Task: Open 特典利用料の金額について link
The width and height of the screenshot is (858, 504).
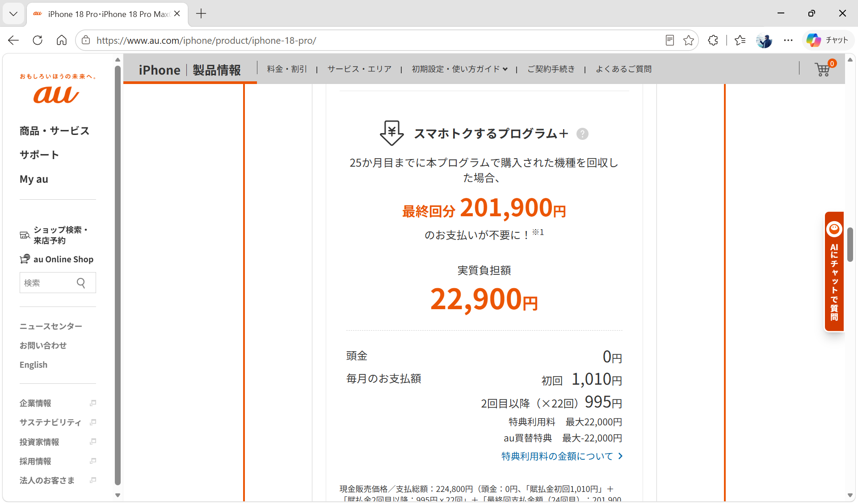Action: tap(562, 456)
